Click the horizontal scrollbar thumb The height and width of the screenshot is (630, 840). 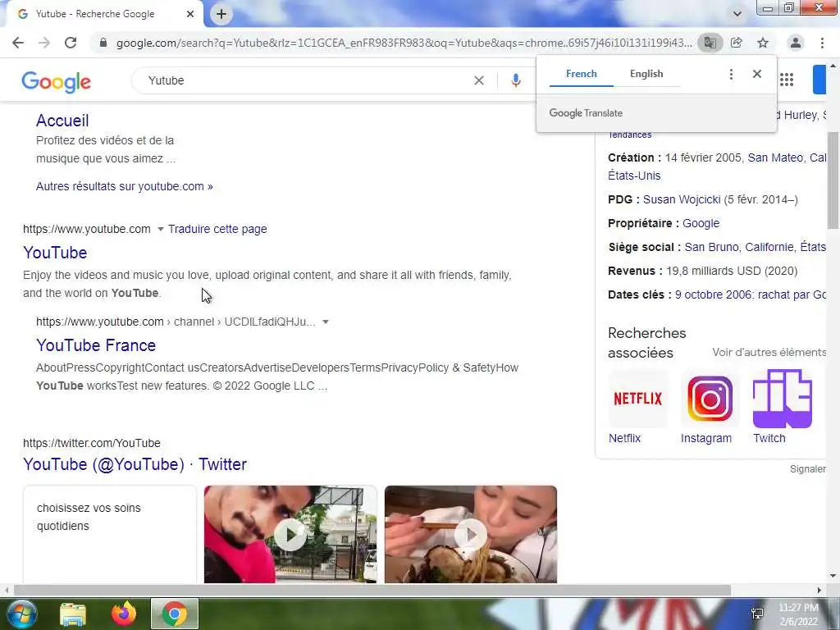tap(372, 591)
